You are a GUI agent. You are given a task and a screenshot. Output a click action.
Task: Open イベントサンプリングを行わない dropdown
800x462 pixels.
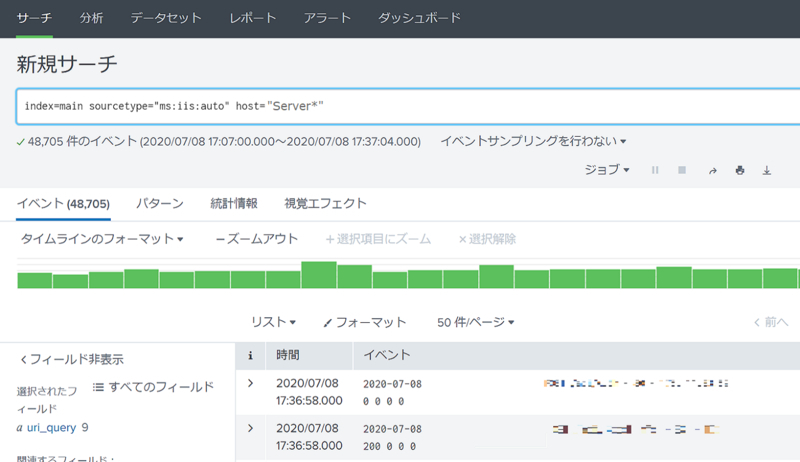click(x=533, y=141)
